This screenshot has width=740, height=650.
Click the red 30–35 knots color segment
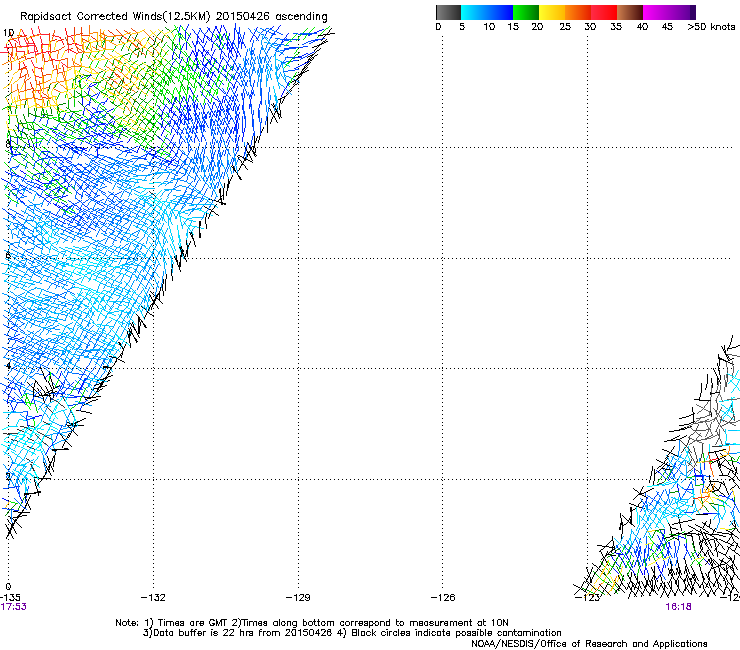tap(604, 12)
